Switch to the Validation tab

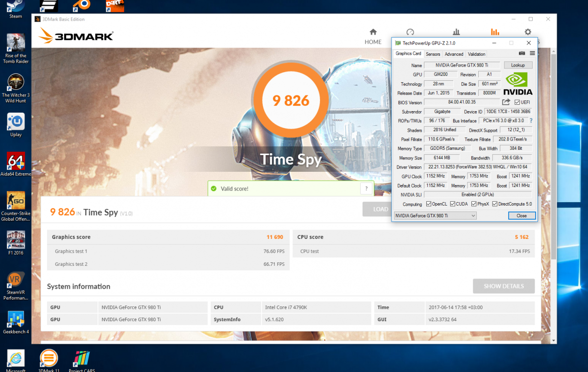pyautogui.click(x=476, y=54)
